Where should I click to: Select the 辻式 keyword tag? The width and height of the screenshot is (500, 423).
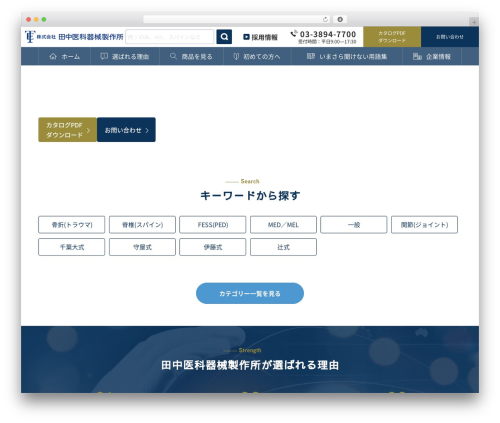point(283,247)
